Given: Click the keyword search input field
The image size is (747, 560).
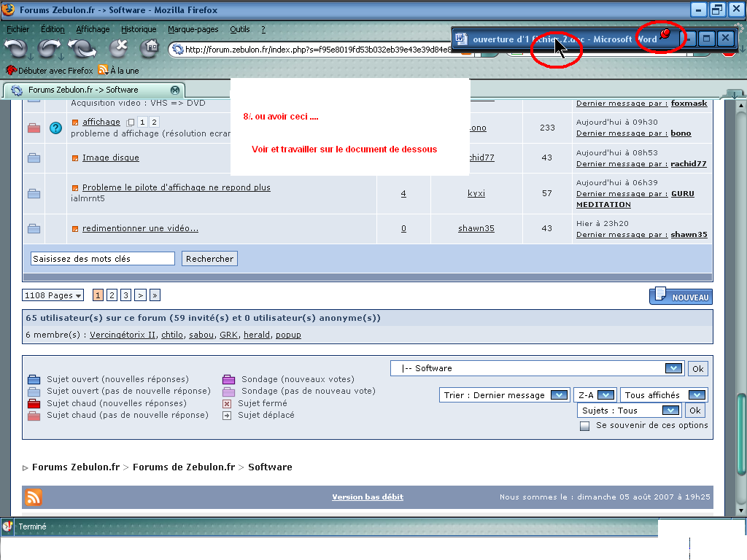Looking at the screenshot, I should 103,259.
